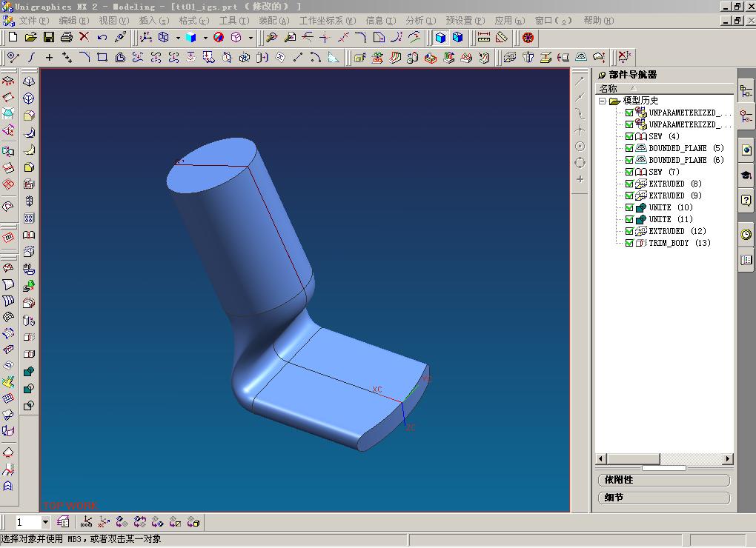This screenshot has height=548, width=756.
Task: Click the Save file icon
Action: tap(49, 37)
